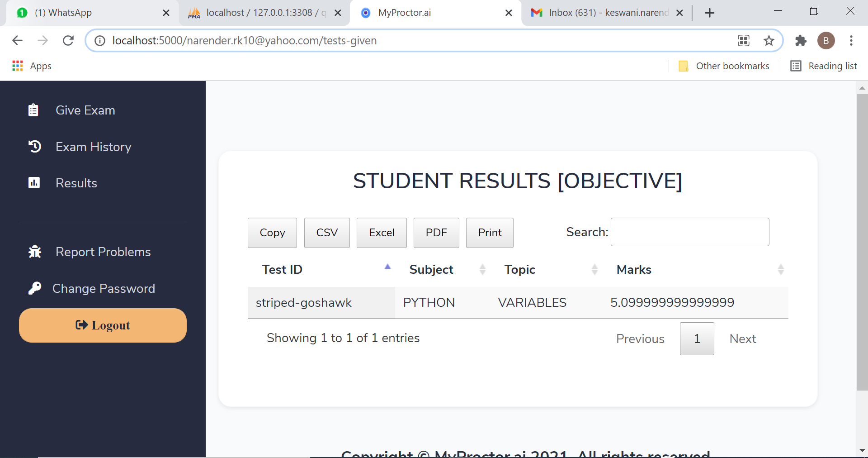Viewport: 868px width, 458px height.
Task: Click the browser forward arrow
Action: click(42, 41)
